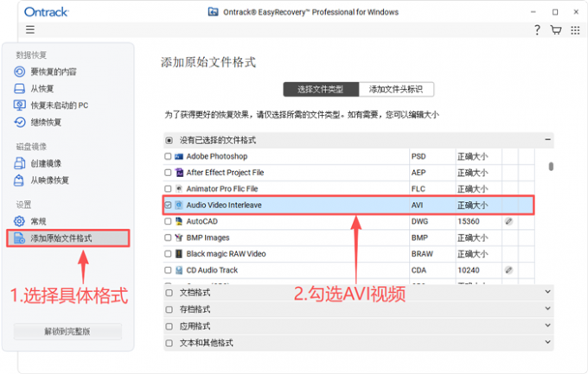Click the 添加原始文件格式 file icon
Screen dimensions: 588x374
[x=20, y=238]
